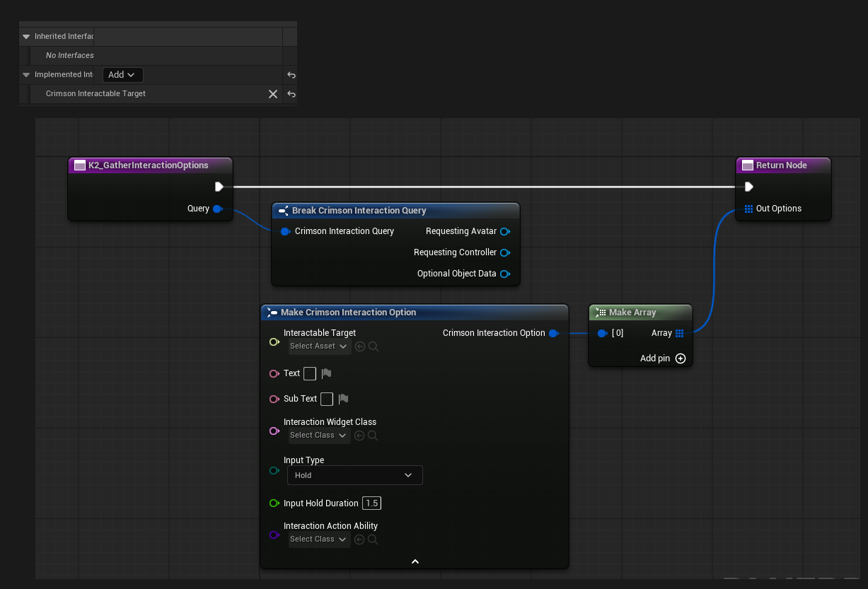Browse to Interaction Action Ability class with magnifier
Screen dimensions: 868x589
click(x=374, y=540)
